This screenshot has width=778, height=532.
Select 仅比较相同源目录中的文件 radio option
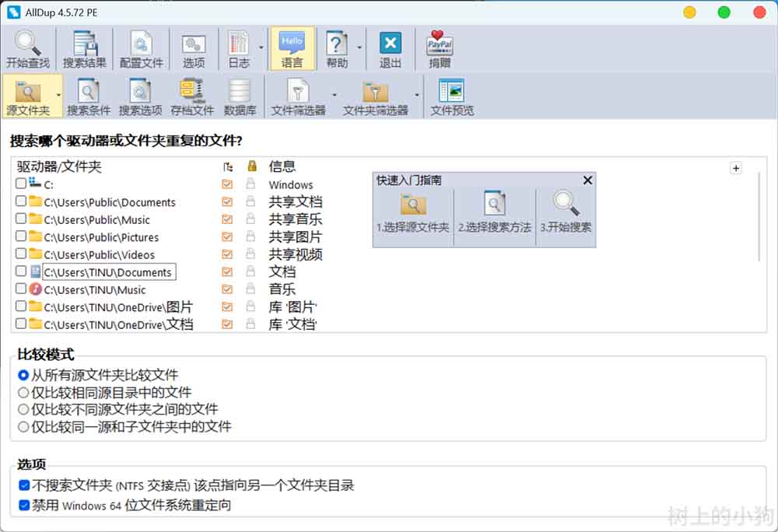[24, 393]
